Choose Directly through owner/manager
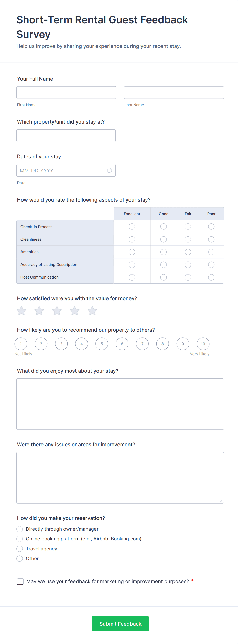238x644 pixels. [x=20, y=529]
